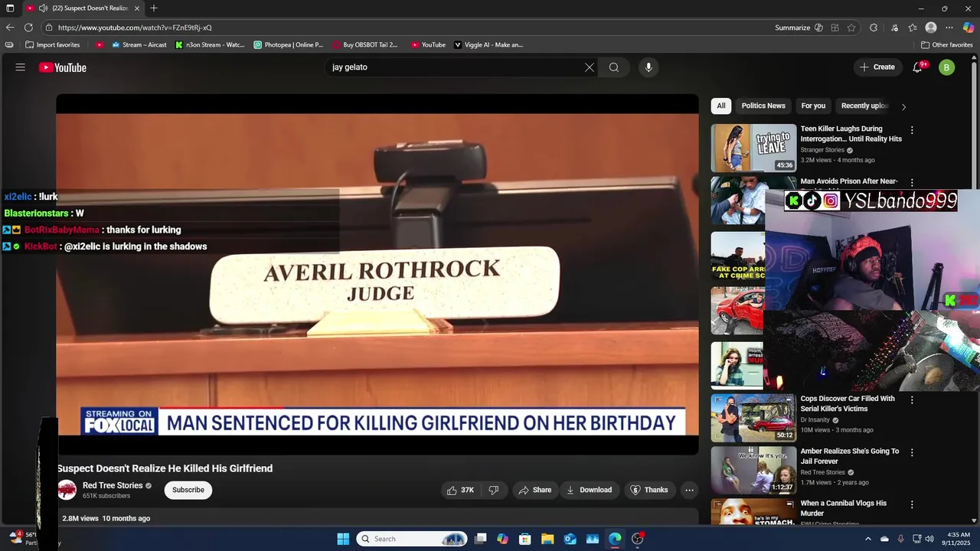Image resolution: width=980 pixels, height=551 pixels.
Task: Open Edge tab actions menu
Action: (x=9, y=8)
